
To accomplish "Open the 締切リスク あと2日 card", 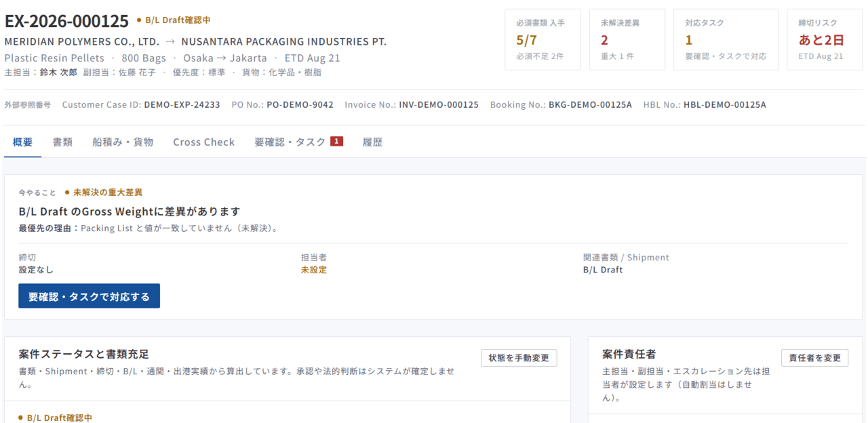I will (x=825, y=39).
